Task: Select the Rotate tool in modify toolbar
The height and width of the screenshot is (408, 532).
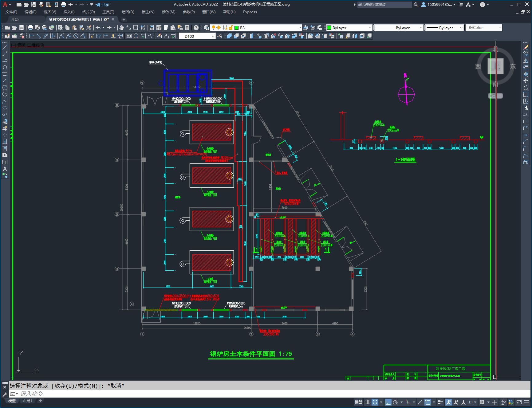Action: coord(526,88)
